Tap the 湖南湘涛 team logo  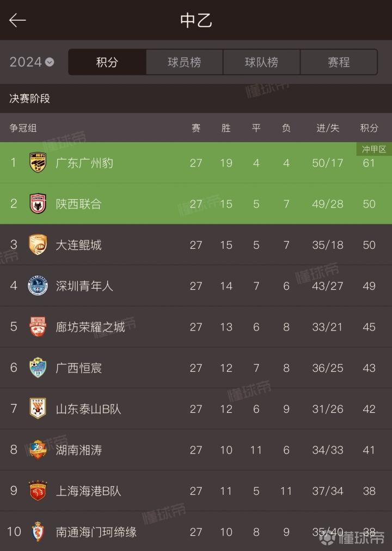pos(38,450)
